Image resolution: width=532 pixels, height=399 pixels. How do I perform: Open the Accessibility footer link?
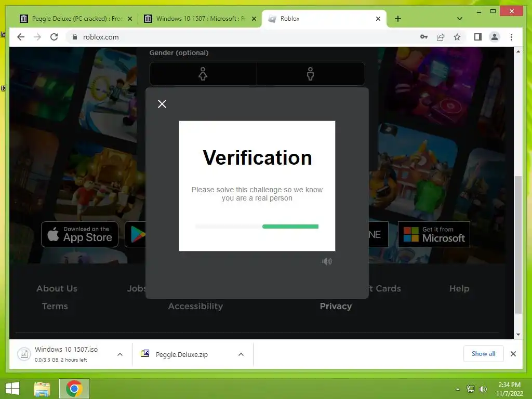[x=195, y=306]
